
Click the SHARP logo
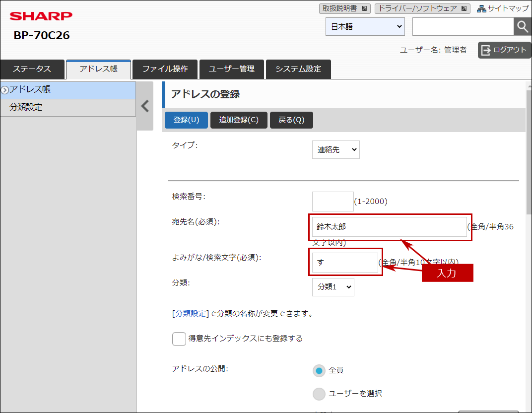coord(41,16)
